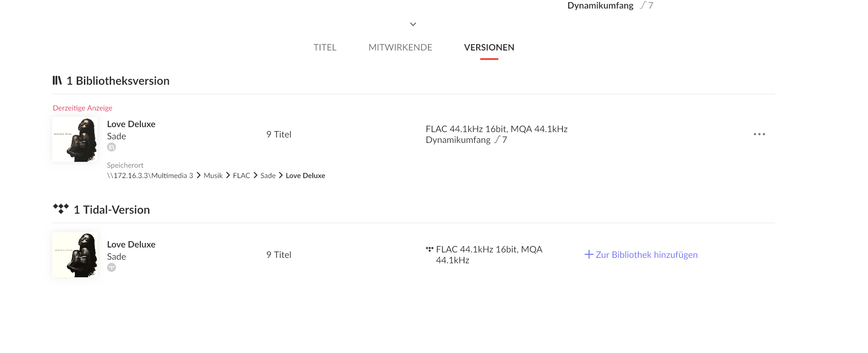Open the Love Deluxe folder in path
Viewport: 868px width, 353px height.
(305, 176)
